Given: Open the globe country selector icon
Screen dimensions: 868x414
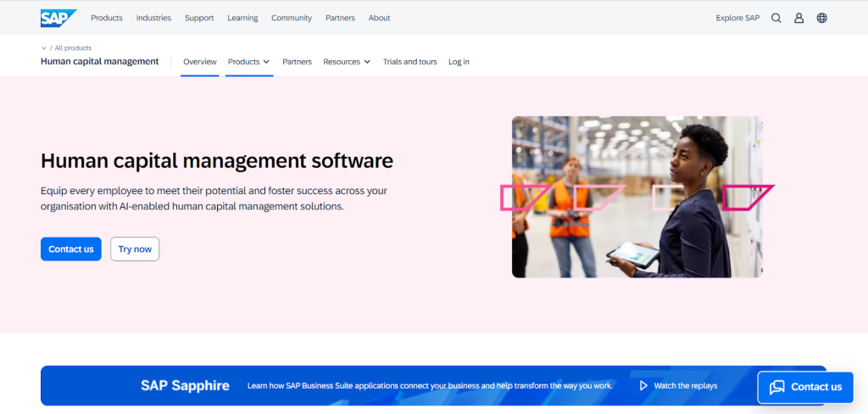Looking at the screenshot, I should (x=821, y=18).
